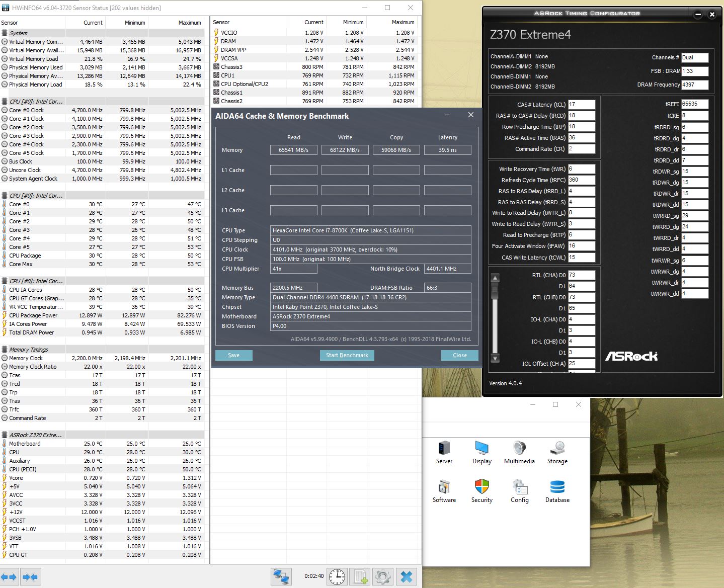724x588 pixels.
Task: Click the blue X close sensors icon
Action: 407,576
